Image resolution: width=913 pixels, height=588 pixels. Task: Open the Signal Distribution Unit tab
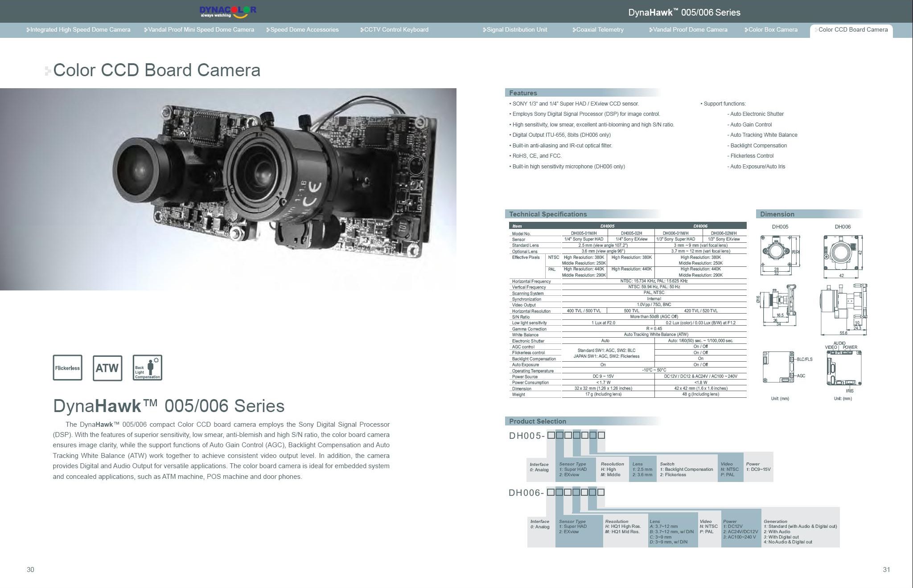click(x=515, y=30)
